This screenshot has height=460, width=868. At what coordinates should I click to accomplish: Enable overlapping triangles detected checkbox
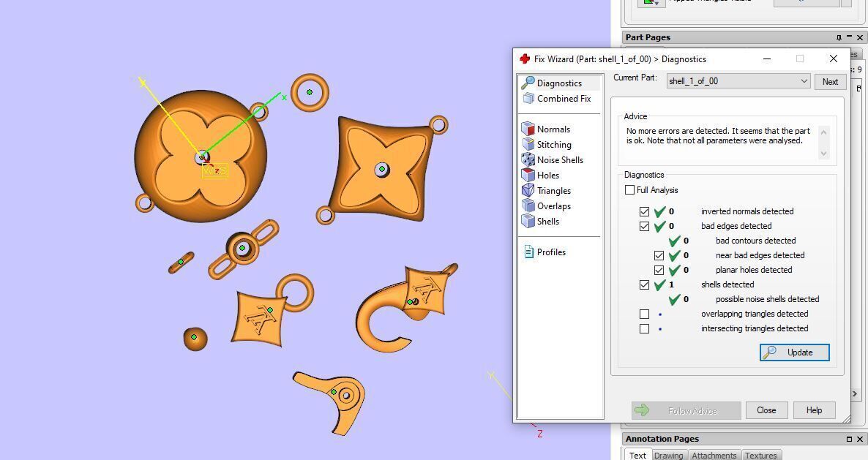644,314
